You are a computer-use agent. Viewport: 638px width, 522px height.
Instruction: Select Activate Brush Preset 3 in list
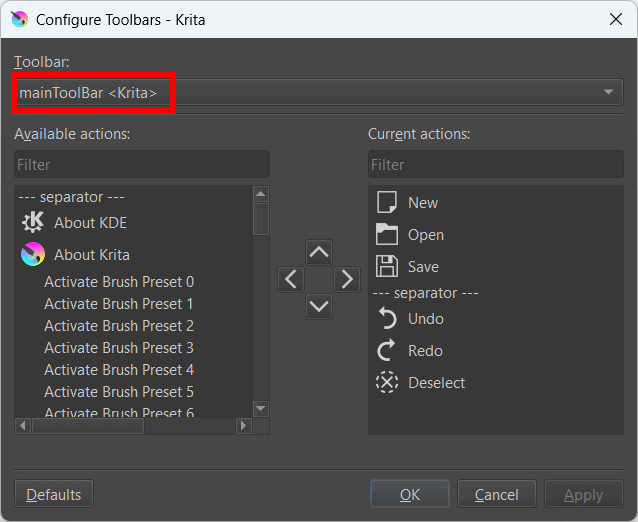[119, 348]
